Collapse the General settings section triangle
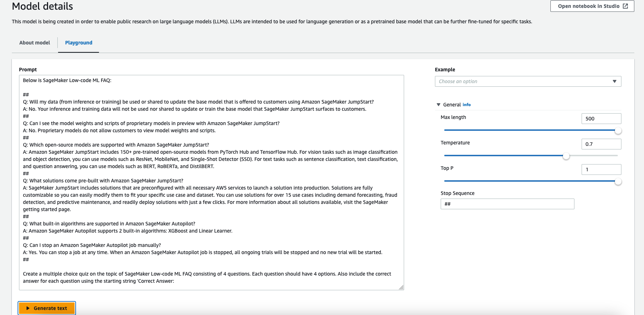The width and height of the screenshot is (644, 315). (x=438, y=105)
